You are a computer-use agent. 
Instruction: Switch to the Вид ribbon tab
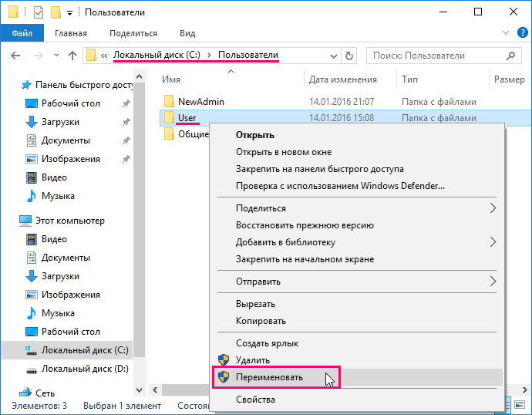[187, 33]
